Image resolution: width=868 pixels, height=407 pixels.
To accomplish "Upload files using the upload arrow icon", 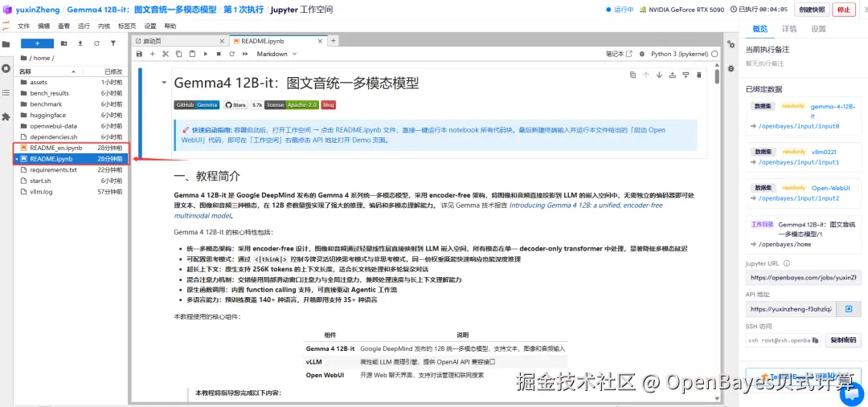I will click(80, 43).
